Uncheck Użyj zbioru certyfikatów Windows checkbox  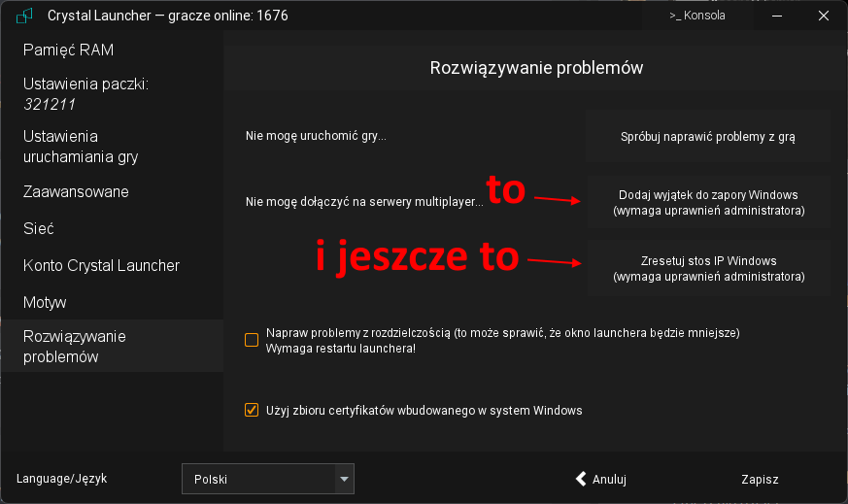click(x=252, y=410)
